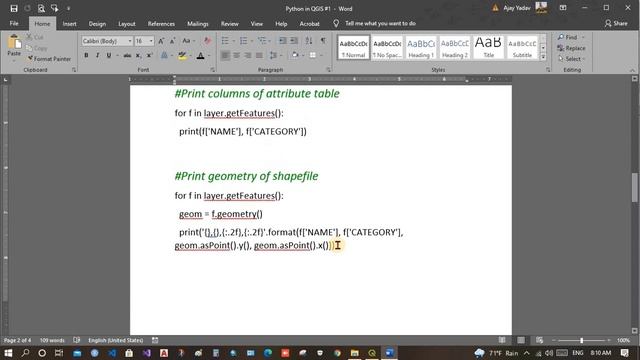This screenshot has width=640, height=360.
Task: Save the document from Quick Access toolbar
Action: pyautogui.click(x=14, y=8)
